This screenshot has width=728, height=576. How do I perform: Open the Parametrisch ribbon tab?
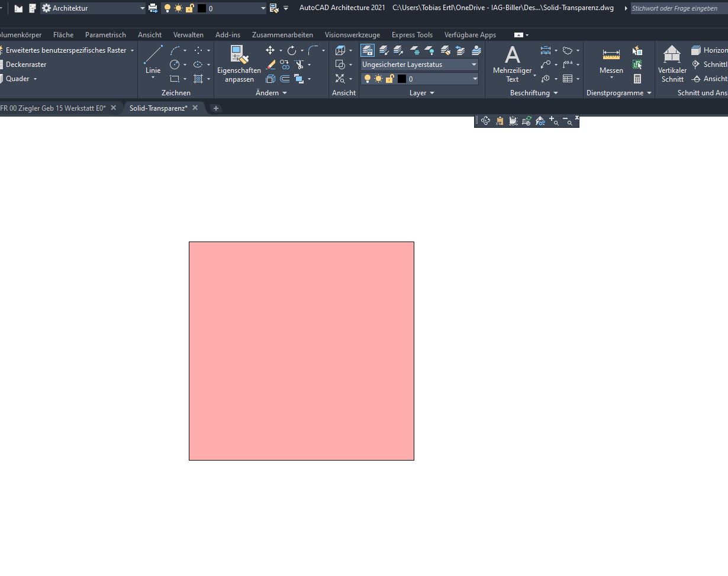[x=105, y=35]
